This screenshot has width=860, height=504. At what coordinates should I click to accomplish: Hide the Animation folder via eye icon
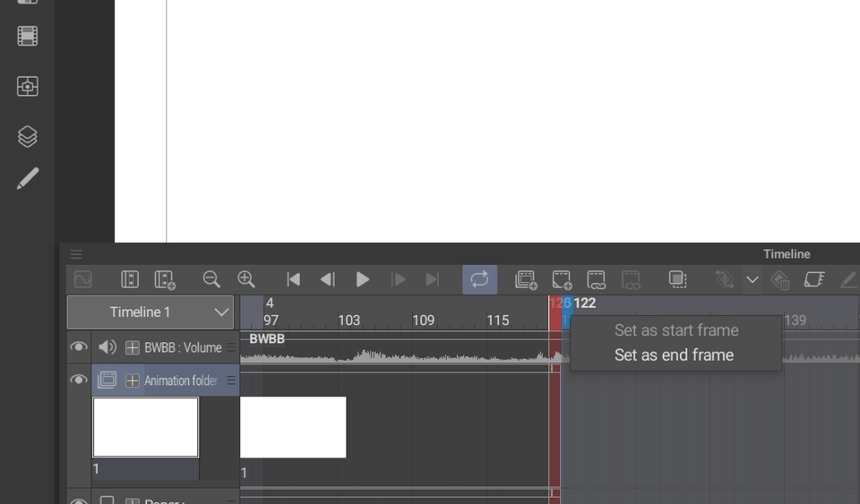(x=79, y=380)
